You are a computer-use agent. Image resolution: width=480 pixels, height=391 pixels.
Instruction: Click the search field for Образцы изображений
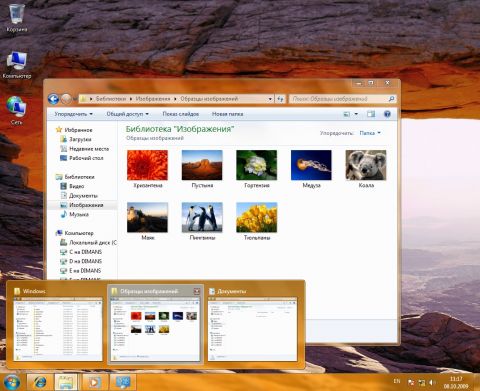[x=339, y=99]
